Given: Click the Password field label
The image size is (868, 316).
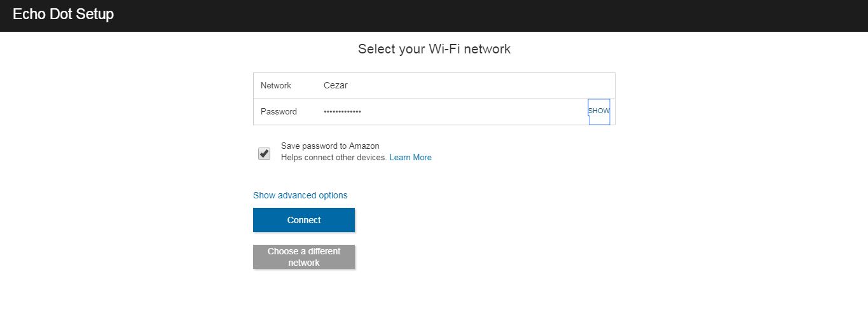Looking at the screenshot, I should click(279, 112).
